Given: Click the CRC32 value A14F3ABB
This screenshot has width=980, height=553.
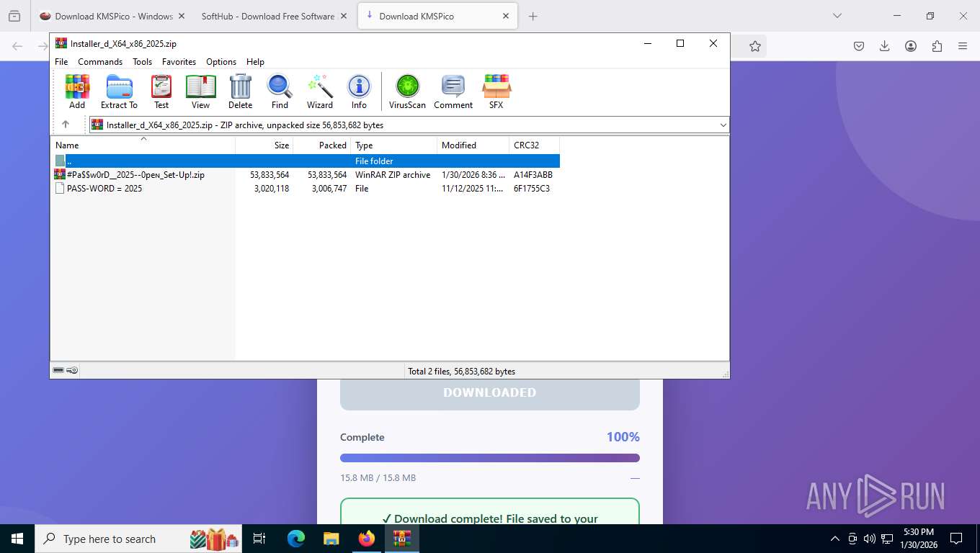Looking at the screenshot, I should (533, 175).
